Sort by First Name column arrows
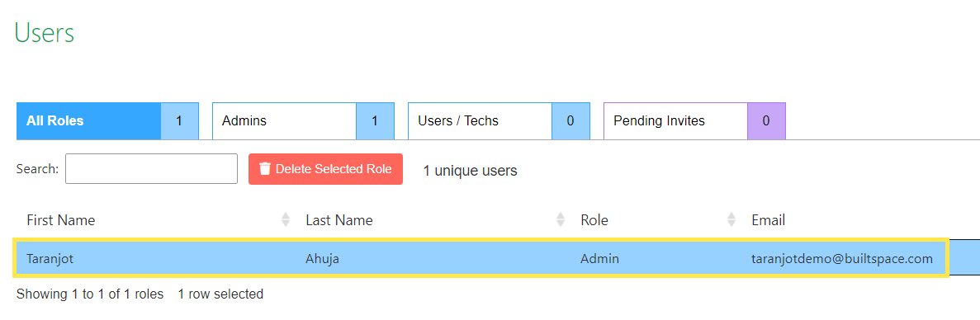The height and width of the screenshot is (320, 980). click(286, 219)
